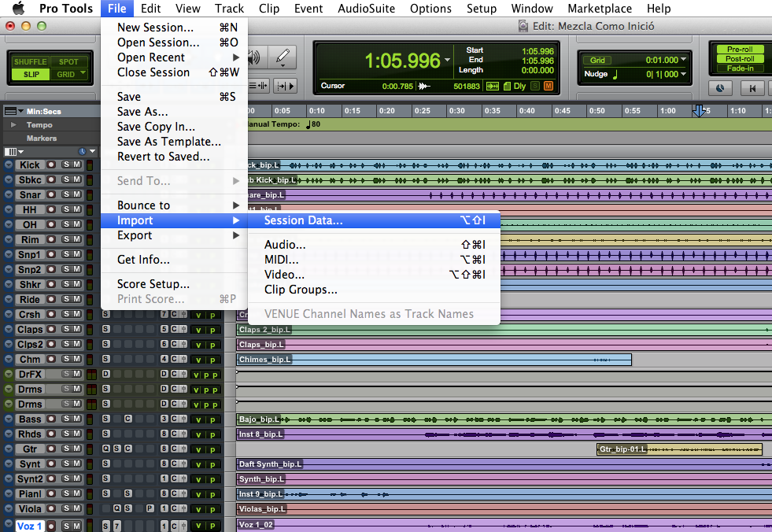Click the Viola track insert P slot

pyautogui.click(x=150, y=508)
